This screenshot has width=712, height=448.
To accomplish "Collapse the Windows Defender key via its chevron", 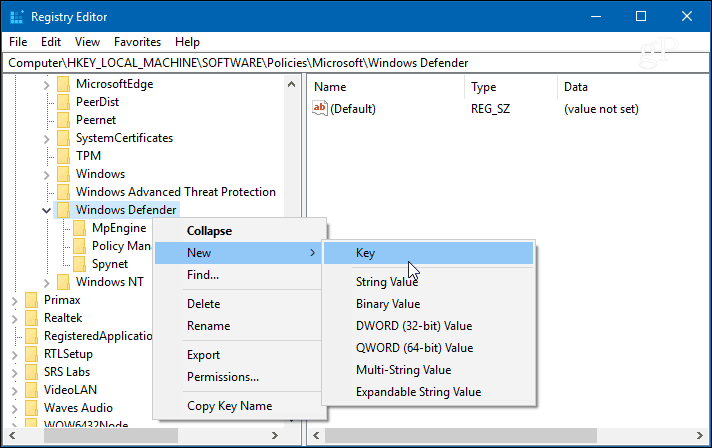I will tap(46, 210).
